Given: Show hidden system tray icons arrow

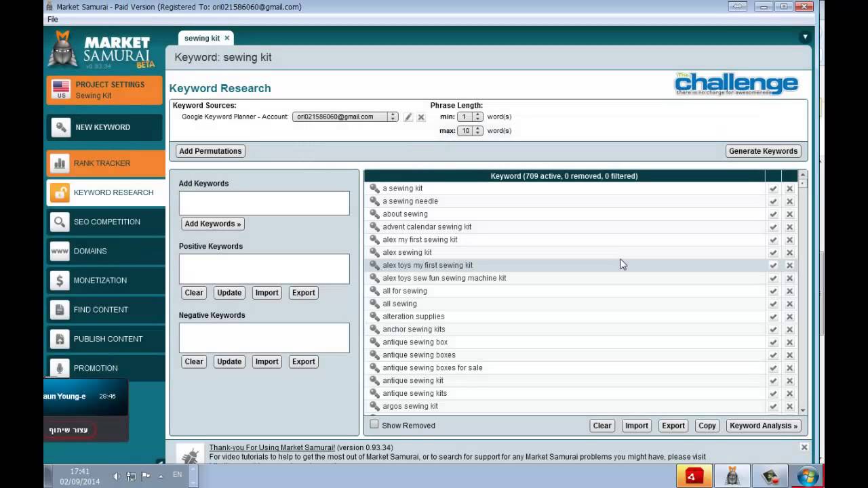Looking at the screenshot, I should point(161,476).
